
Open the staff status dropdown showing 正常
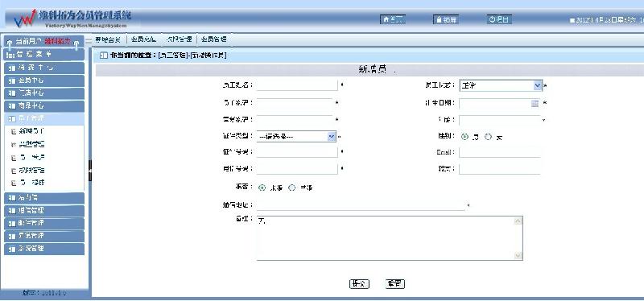point(501,85)
